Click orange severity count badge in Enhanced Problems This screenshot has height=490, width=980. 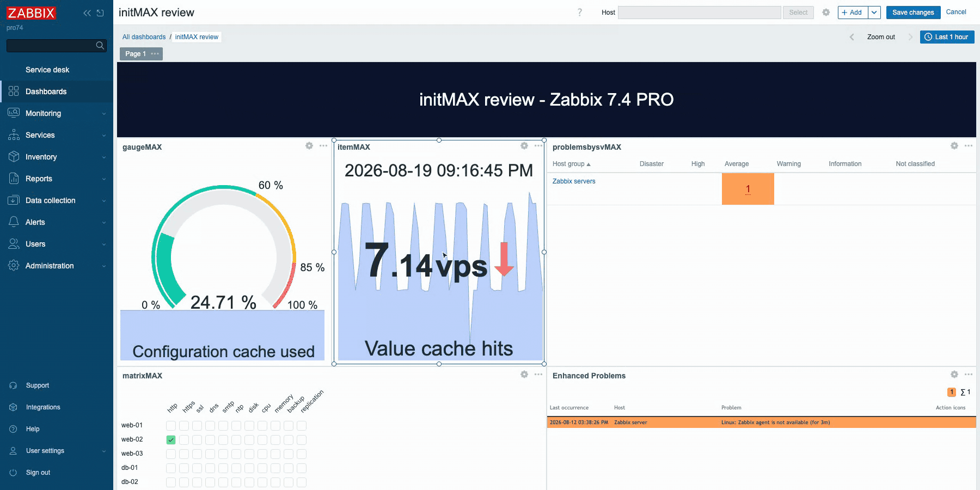(952, 392)
